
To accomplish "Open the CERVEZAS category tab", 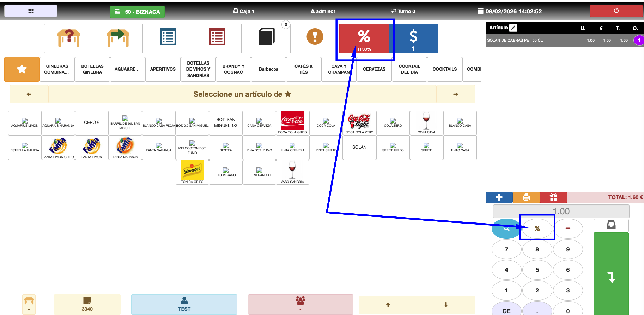I will 374,69.
